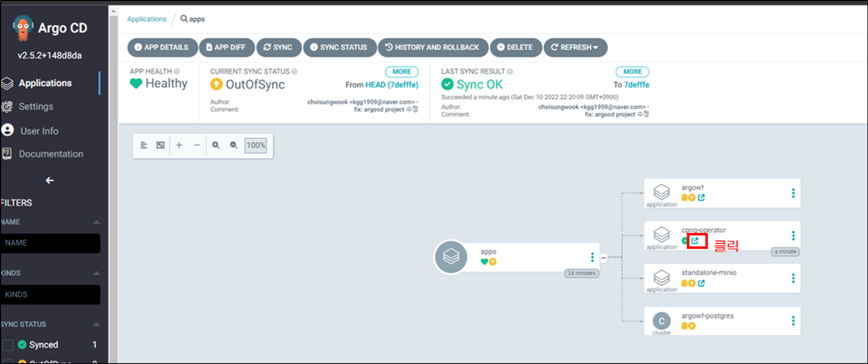
Task: Open Settings in sidebar
Action: [36, 106]
